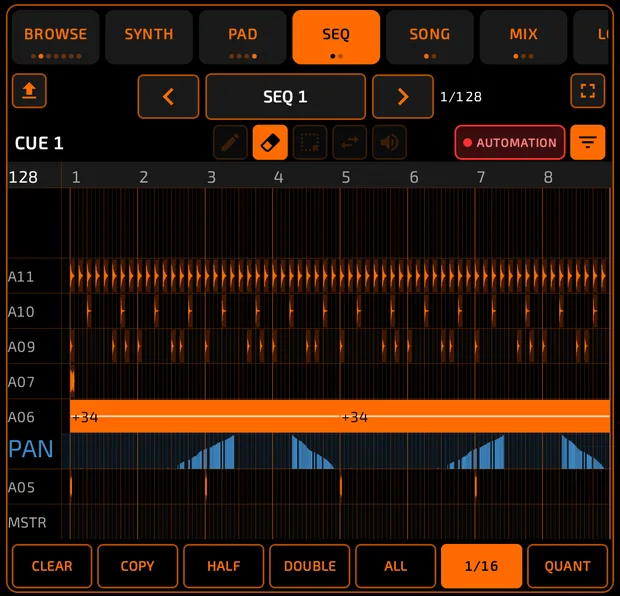
Task: Click bar 7 on the timeline ruler
Action: tap(481, 177)
